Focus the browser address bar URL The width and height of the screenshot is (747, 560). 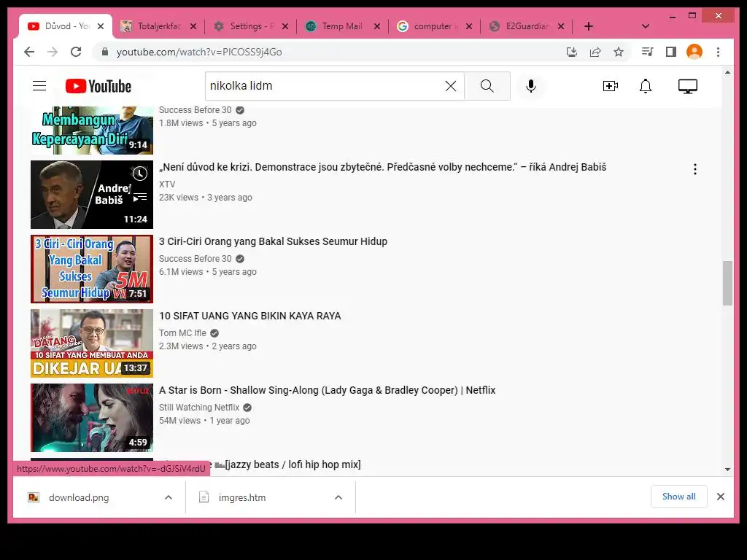click(x=199, y=52)
